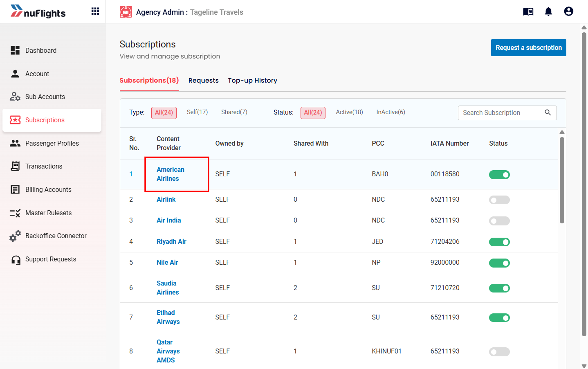Open the Saudia Airlines provider link
Image resolution: width=588 pixels, height=369 pixels.
point(168,288)
